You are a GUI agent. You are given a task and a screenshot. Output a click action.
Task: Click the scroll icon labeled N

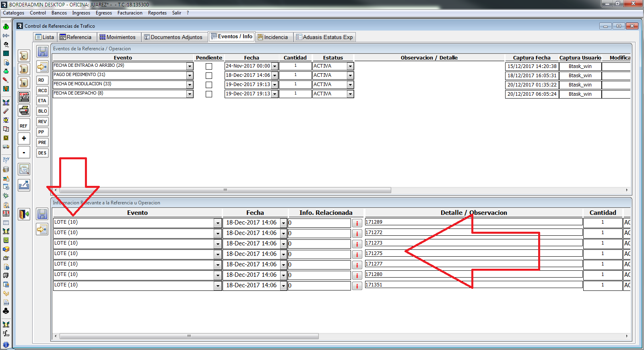pos(24,82)
